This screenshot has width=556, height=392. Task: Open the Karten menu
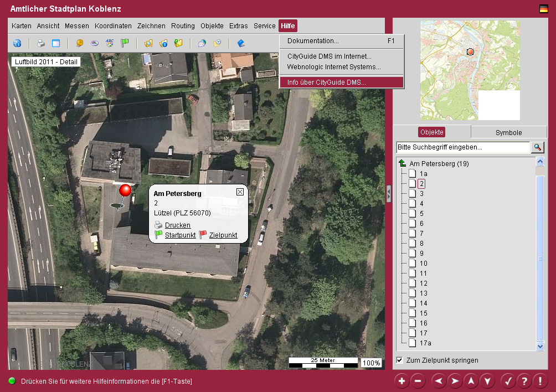22,26
